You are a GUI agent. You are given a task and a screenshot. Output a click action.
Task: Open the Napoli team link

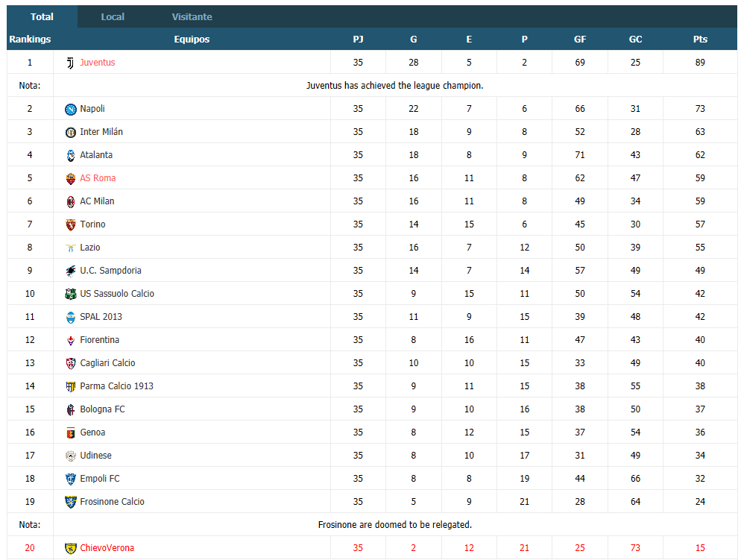[92, 109]
